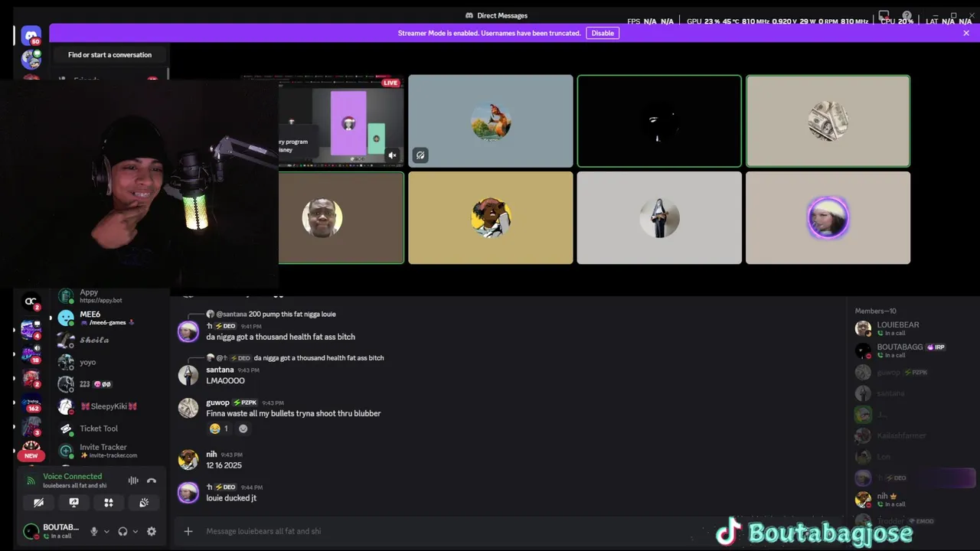Expand headphone output options arrow
The height and width of the screenshot is (551, 980).
pyautogui.click(x=136, y=531)
